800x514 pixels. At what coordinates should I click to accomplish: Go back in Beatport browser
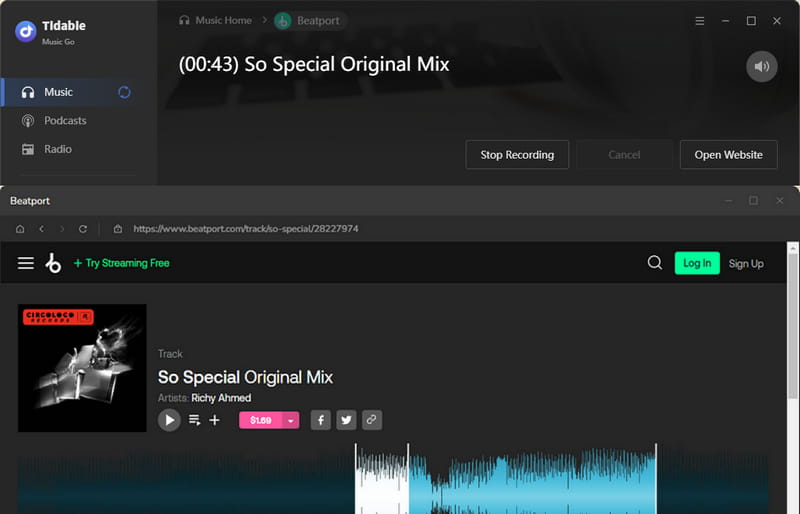click(42, 229)
